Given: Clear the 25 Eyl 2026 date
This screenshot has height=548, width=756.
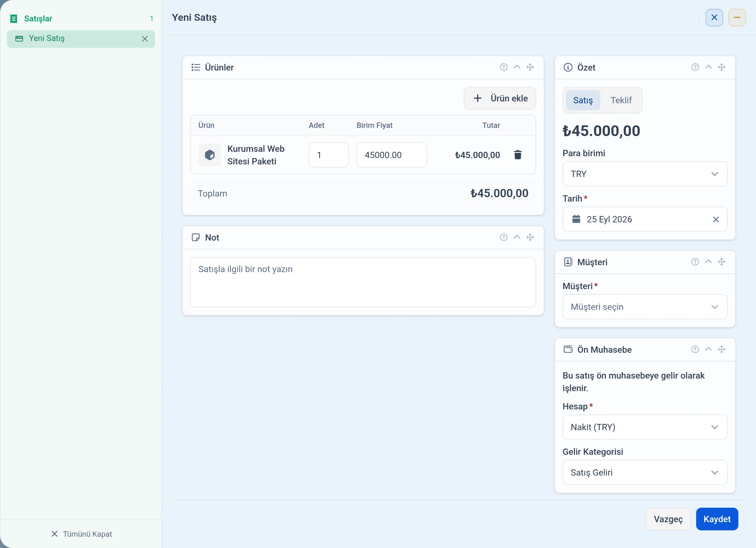Looking at the screenshot, I should tap(716, 219).
